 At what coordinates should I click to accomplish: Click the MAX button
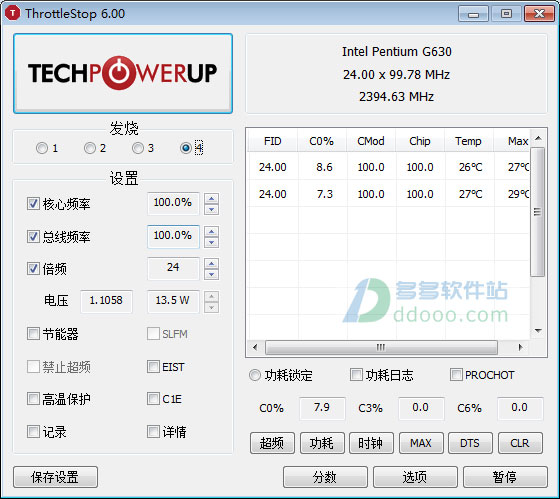(421, 443)
